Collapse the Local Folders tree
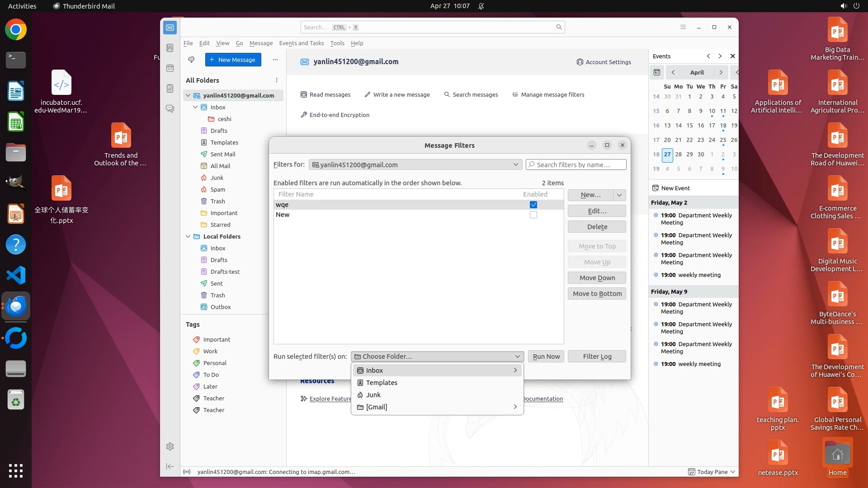 point(188,236)
